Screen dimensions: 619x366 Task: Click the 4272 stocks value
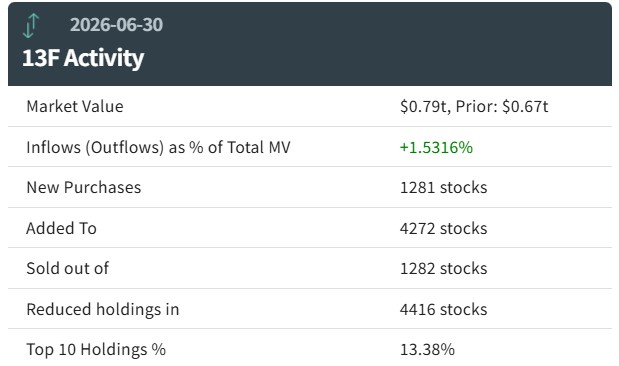444,229
